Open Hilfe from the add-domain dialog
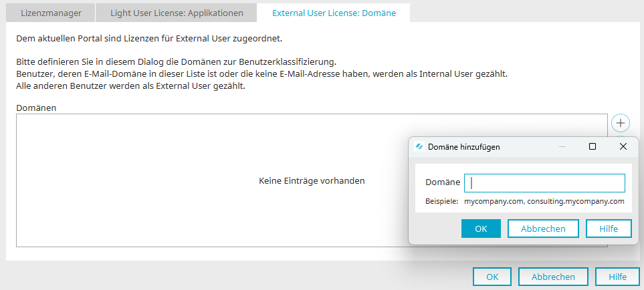The width and height of the screenshot is (644, 290). [x=609, y=229]
